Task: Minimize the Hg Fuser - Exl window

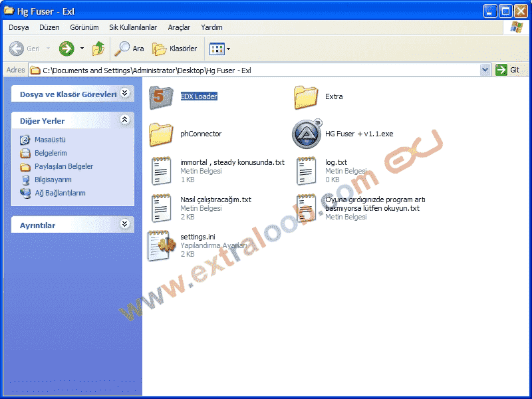Action: [489, 11]
